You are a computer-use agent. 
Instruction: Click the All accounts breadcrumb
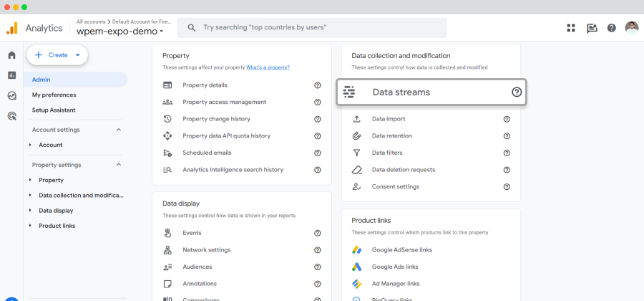[x=91, y=21]
